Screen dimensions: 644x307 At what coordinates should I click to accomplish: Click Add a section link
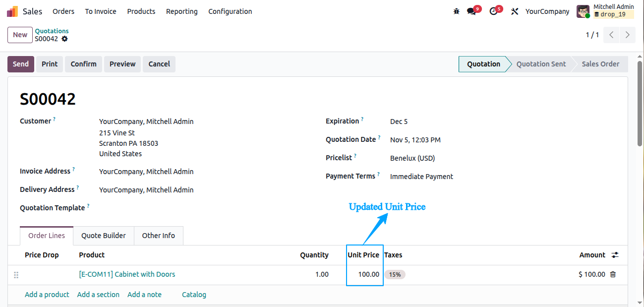[x=98, y=295]
